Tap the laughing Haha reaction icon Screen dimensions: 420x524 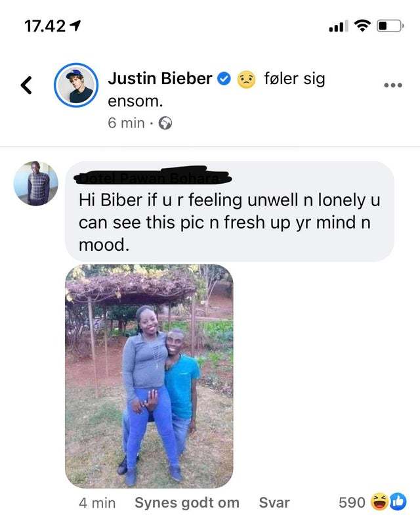pyautogui.click(x=380, y=502)
